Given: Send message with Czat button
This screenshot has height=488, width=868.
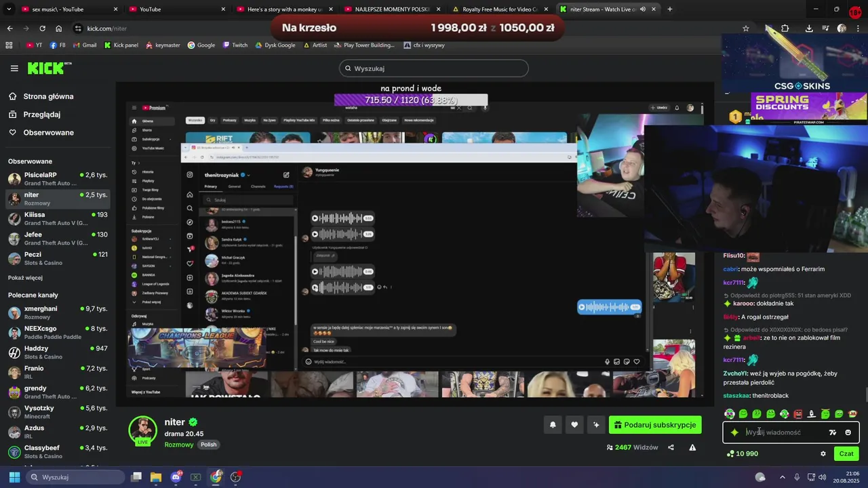Looking at the screenshot, I should tap(846, 454).
